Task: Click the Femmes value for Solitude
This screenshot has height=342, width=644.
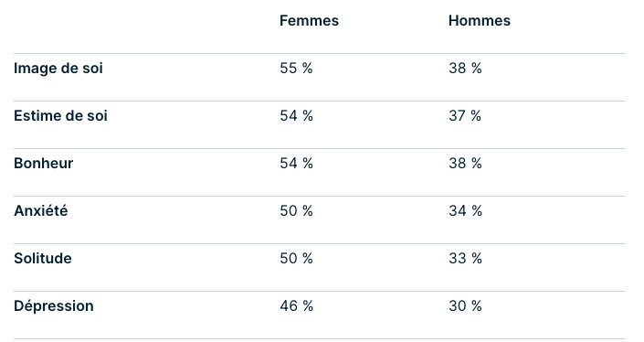Action: pyautogui.click(x=296, y=258)
